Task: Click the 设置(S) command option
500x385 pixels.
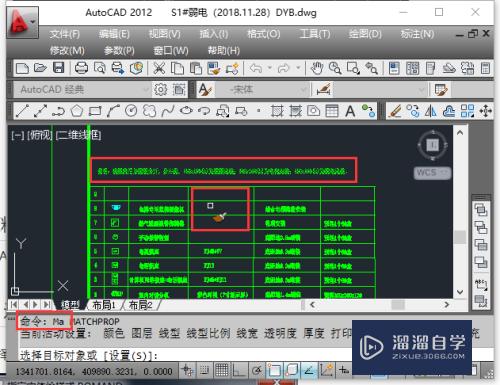Action: point(128,356)
